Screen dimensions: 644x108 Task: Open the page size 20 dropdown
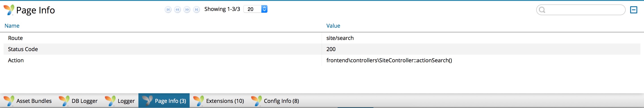tap(255, 9)
